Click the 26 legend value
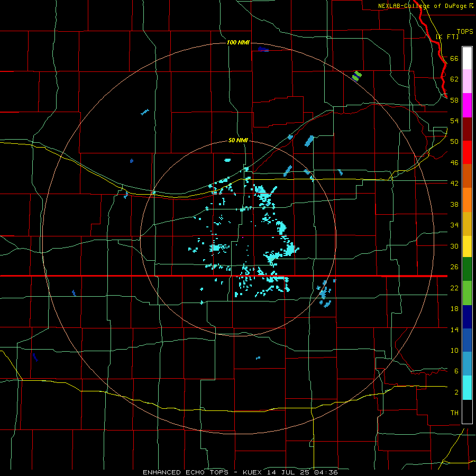The image size is (476, 476). [x=454, y=267]
